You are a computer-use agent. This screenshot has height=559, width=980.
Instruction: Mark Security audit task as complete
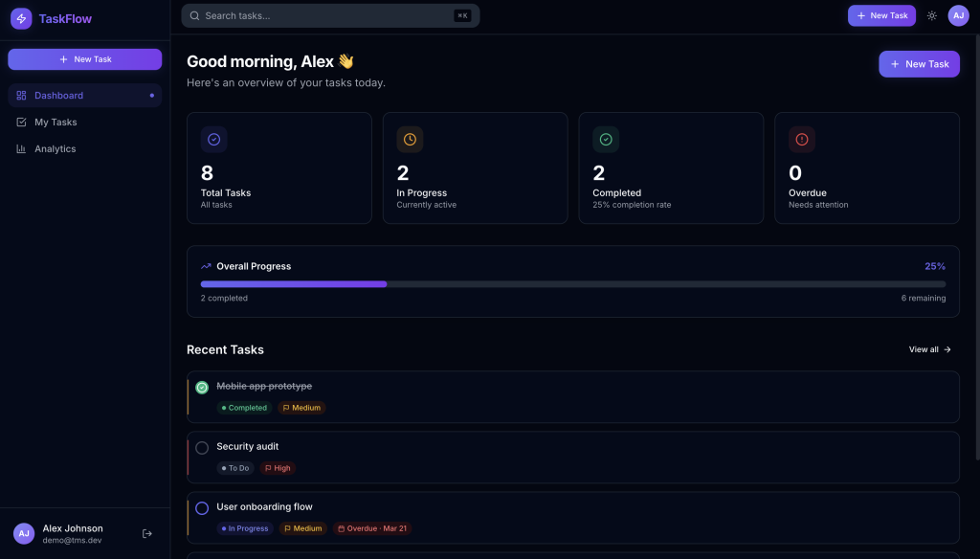(202, 448)
